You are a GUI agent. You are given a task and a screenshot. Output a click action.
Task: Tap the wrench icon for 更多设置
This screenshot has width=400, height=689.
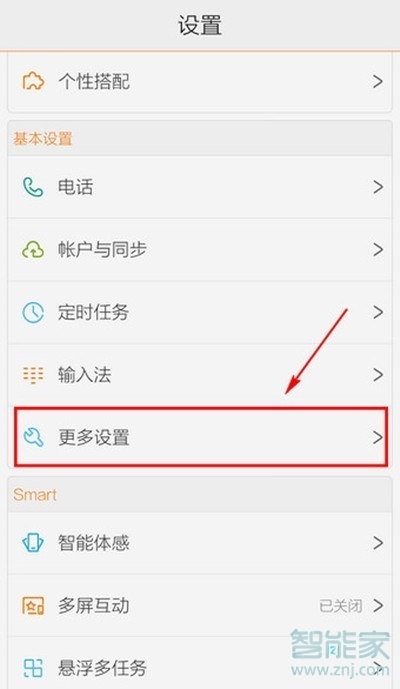click(33, 437)
